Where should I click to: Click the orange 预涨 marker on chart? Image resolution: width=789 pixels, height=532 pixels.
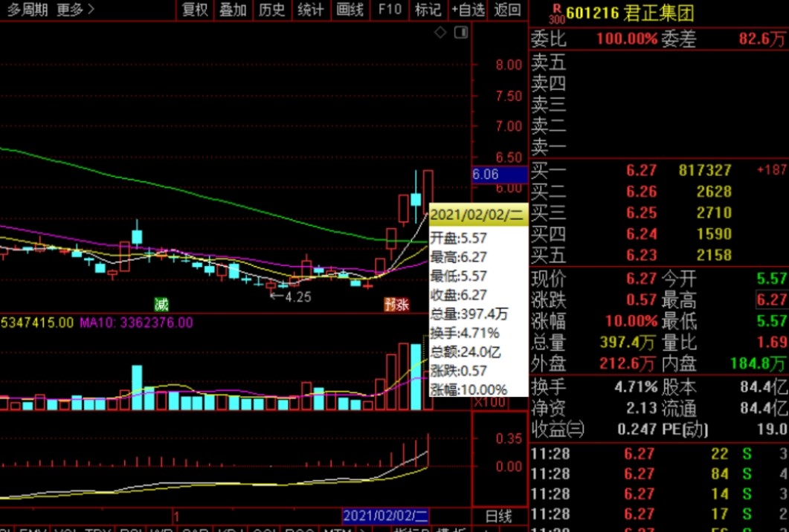(396, 304)
